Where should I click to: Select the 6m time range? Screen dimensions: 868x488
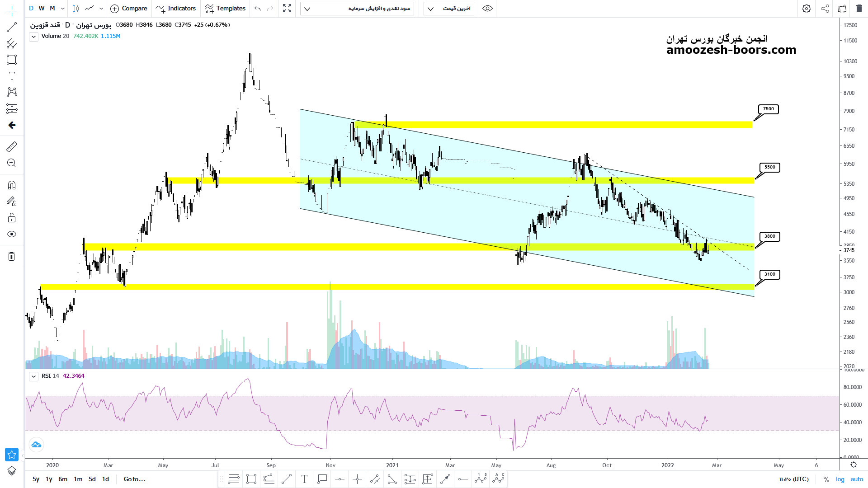tap(63, 479)
